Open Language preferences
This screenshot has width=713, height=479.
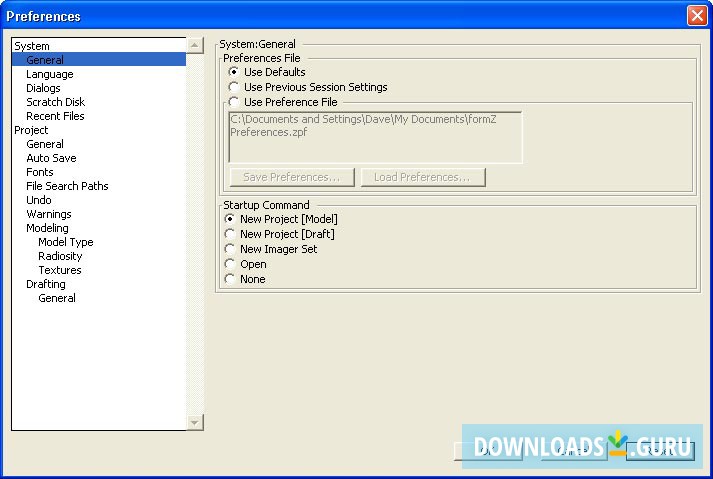(50, 74)
